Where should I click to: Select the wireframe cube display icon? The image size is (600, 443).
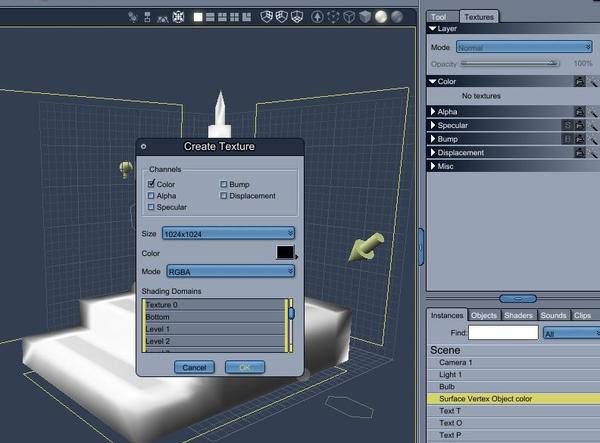coord(349,16)
